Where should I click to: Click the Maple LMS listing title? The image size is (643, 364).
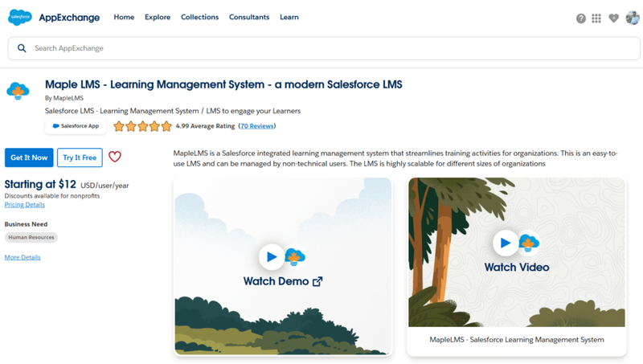pos(223,84)
